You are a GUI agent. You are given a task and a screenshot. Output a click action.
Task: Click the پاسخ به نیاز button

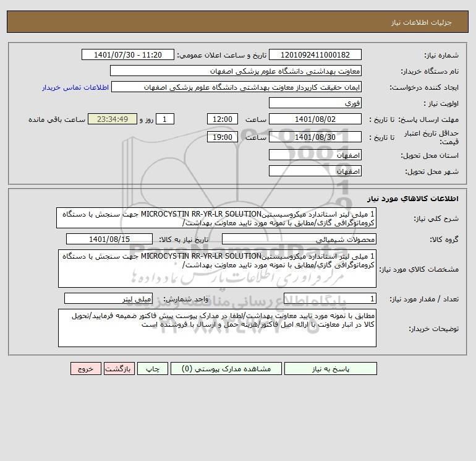[330, 369]
